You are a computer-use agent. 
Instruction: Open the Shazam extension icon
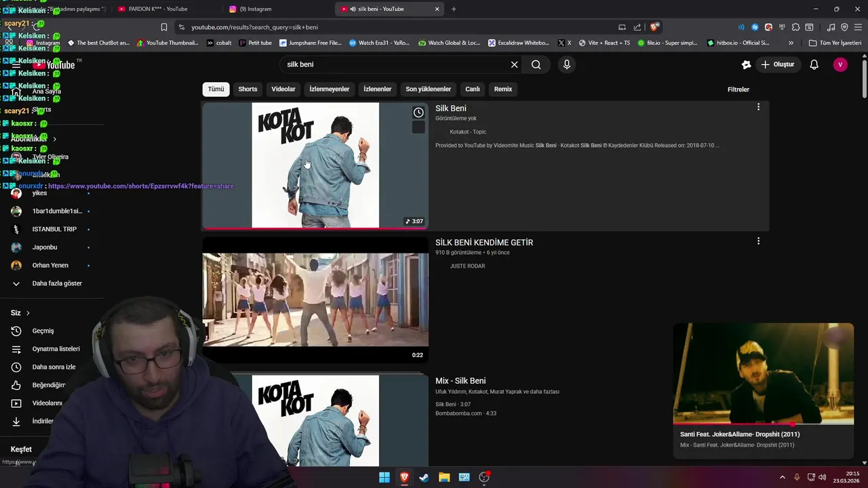[755, 27]
